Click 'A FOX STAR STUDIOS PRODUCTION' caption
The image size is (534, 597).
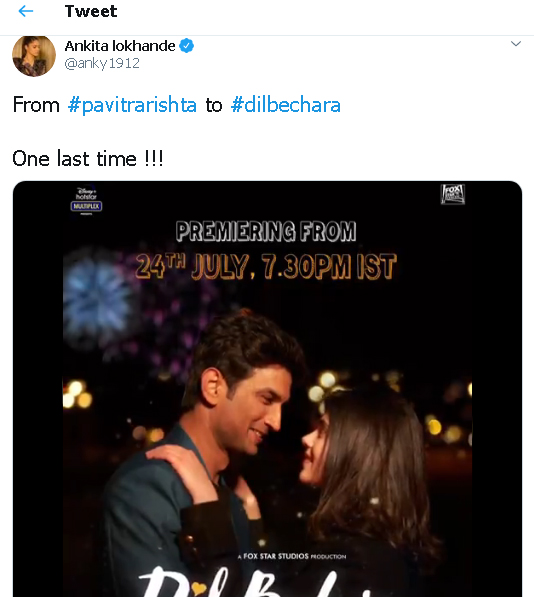pyautogui.click(x=292, y=556)
